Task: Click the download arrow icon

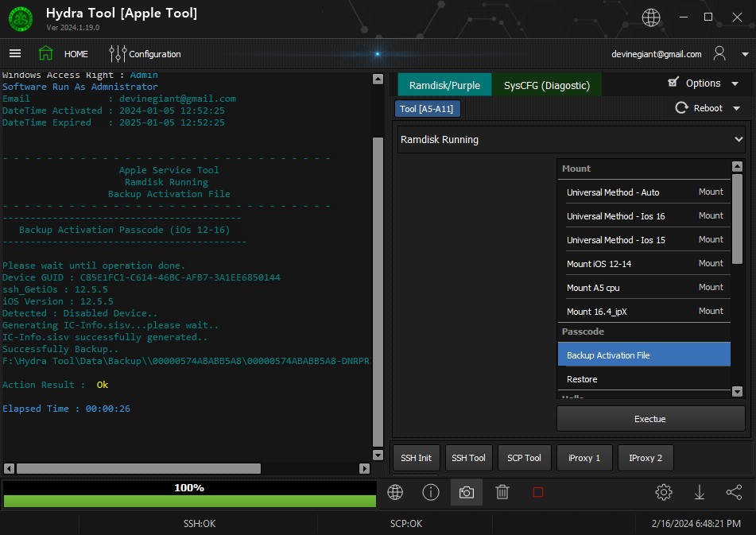Action: 699,492
